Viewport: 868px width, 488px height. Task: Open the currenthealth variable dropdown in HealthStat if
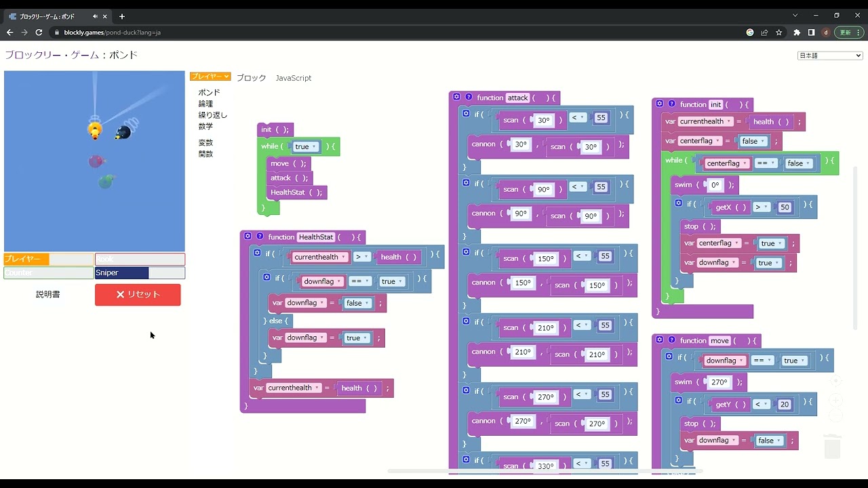coord(321,257)
